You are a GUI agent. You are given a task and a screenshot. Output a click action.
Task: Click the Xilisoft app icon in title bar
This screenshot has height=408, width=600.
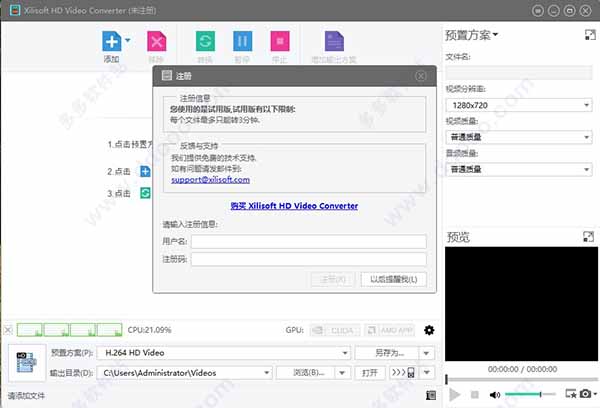point(15,10)
